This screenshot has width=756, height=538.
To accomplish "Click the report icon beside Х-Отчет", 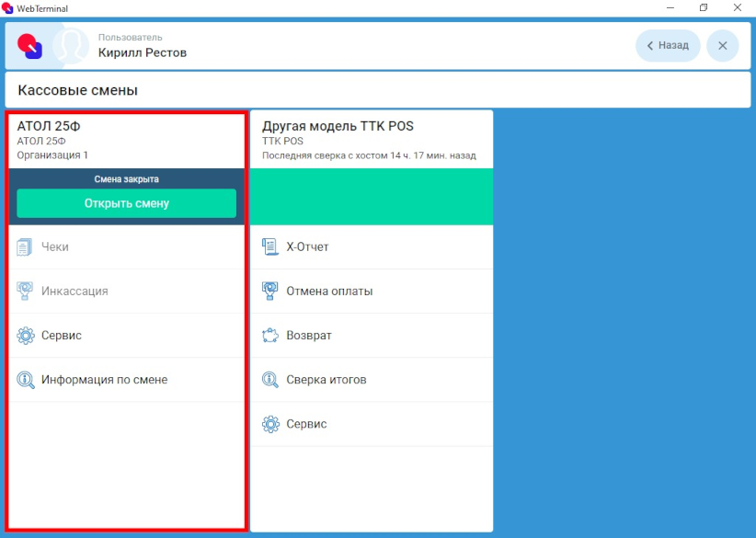I will coord(270,246).
